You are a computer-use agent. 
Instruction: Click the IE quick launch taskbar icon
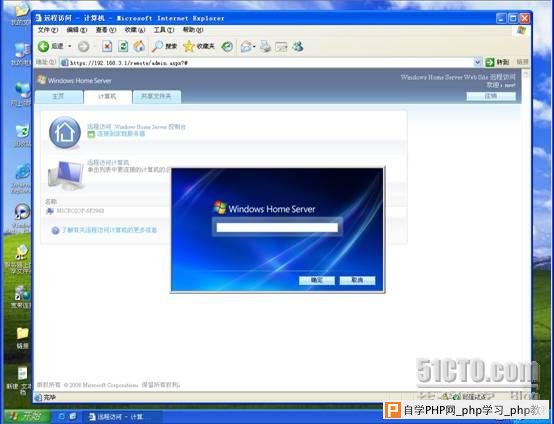[61, 417]
